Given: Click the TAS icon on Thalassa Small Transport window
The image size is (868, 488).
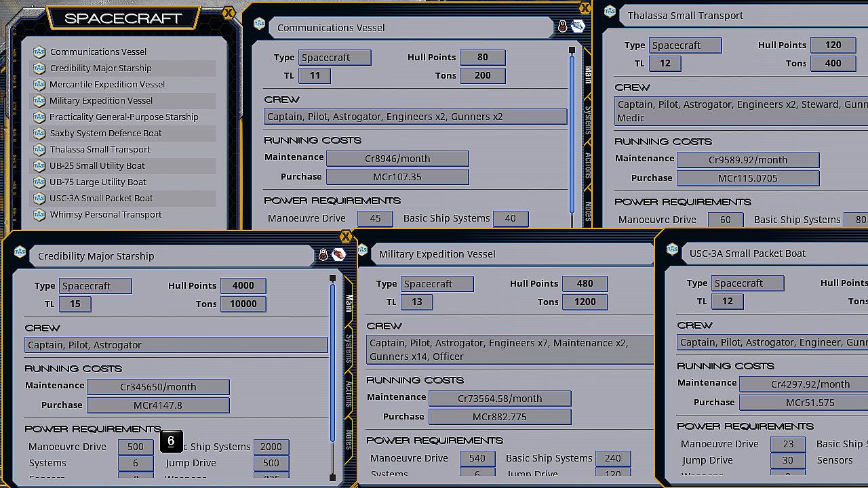Looking at the screenshot, I should pos(610,12).
